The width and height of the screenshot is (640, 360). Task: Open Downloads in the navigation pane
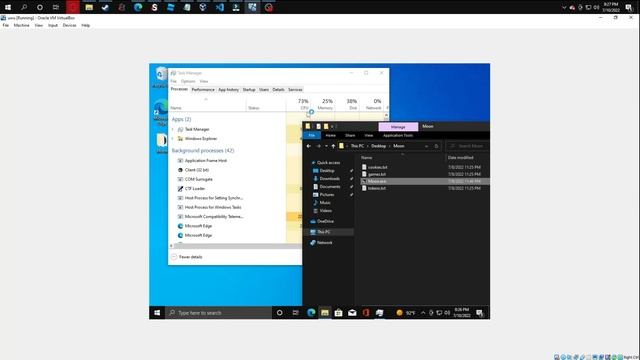pyautogui.click(x=329, y=178)
